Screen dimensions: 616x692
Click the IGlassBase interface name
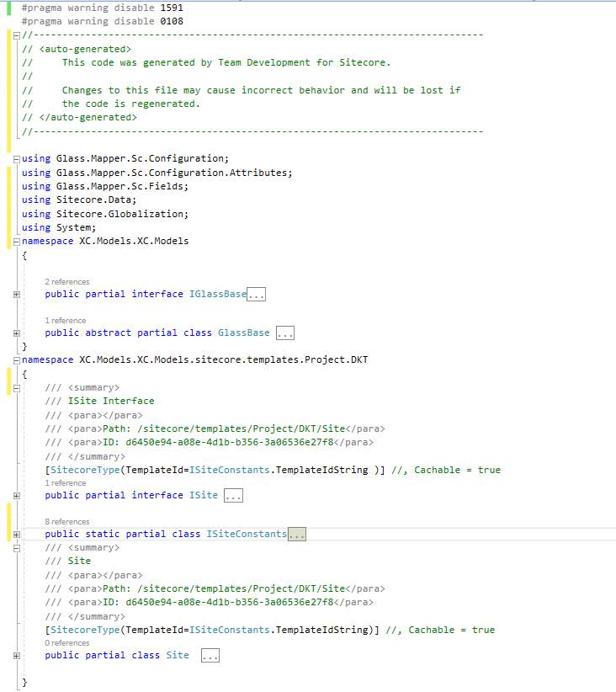(218, 294)
